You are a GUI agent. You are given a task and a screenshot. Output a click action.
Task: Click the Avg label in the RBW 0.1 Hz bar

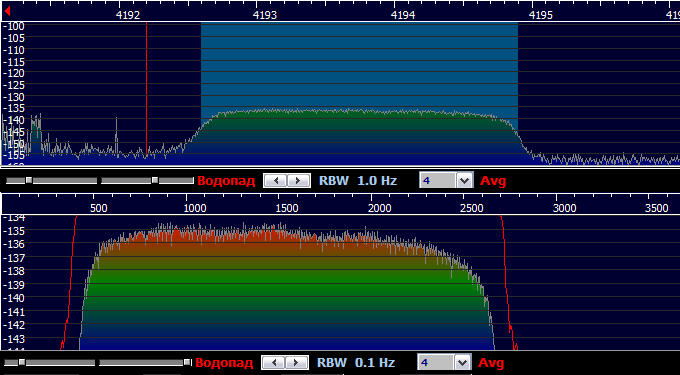click(491, 363)
